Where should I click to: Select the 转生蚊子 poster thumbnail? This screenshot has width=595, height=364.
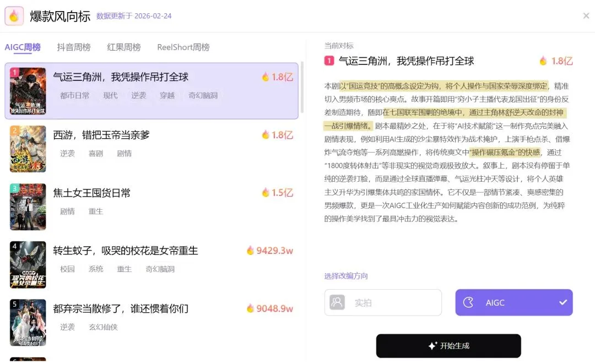point(28,265)
